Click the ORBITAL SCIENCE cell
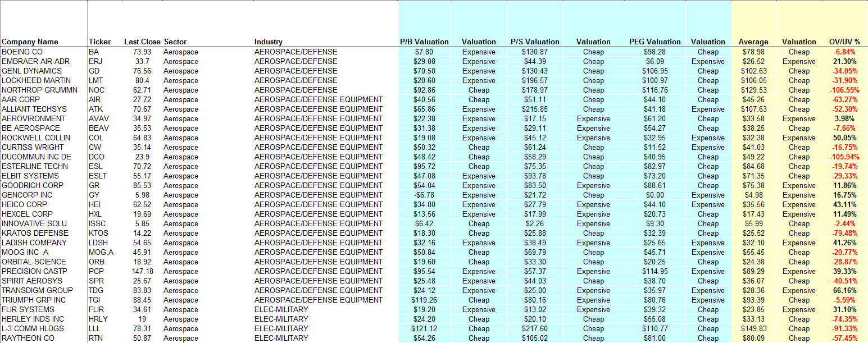The image size is (868, 343). tap(34, 262)
